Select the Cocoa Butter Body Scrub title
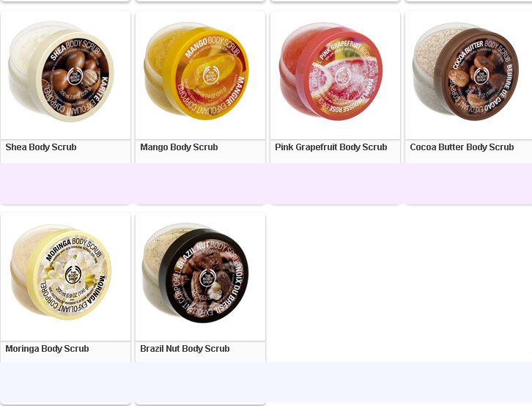Image resolution: width=532 pixels, height=406 pixels. 462,147
